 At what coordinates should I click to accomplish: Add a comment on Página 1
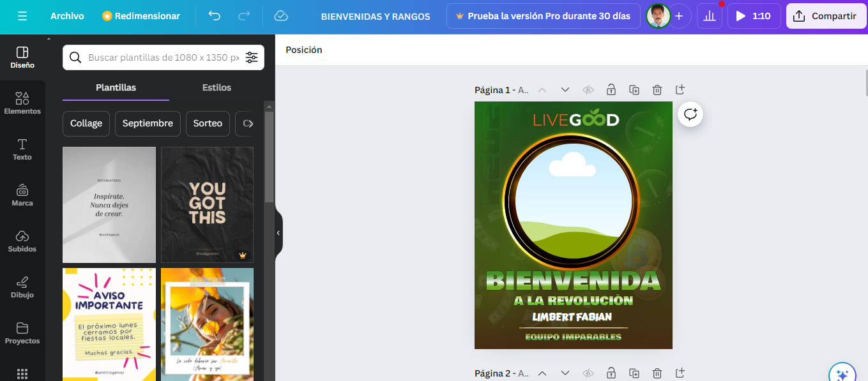690,114
